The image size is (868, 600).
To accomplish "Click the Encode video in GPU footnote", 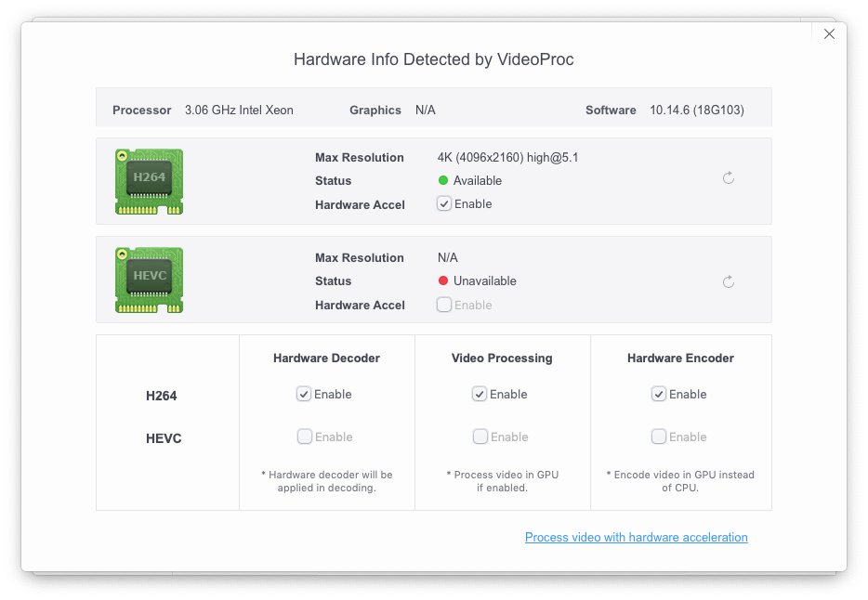I will (x=680, y=481).
